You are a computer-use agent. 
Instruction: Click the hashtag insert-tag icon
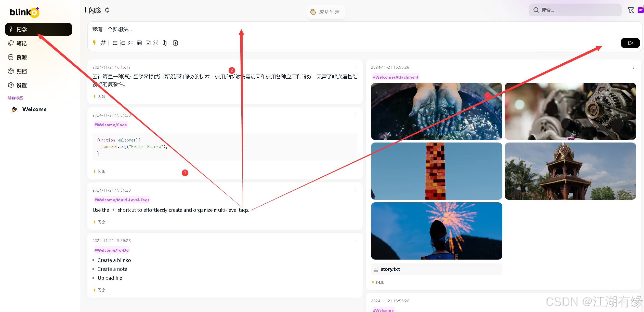tap(103, 43)
